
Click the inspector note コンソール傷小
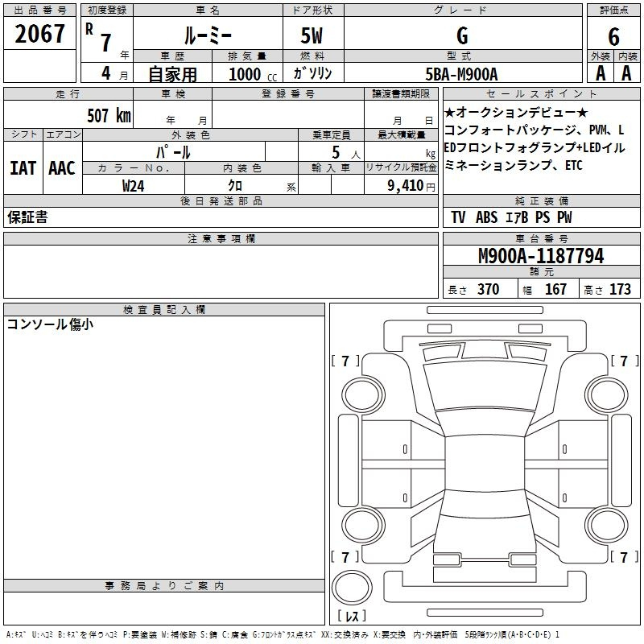[x=50, y=324]
